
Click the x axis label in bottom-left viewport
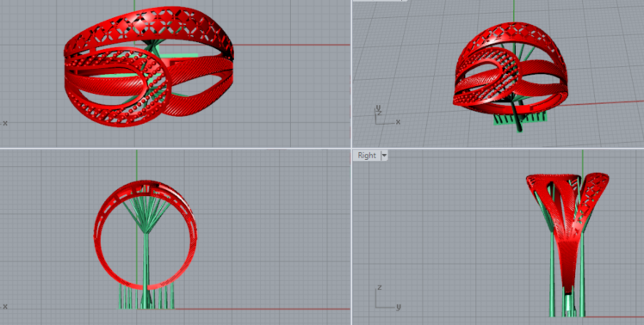pos(5,307)
